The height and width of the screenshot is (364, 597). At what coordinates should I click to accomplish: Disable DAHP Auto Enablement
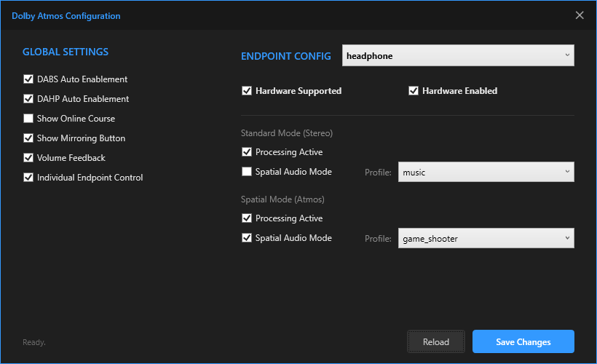coord(28,99)
